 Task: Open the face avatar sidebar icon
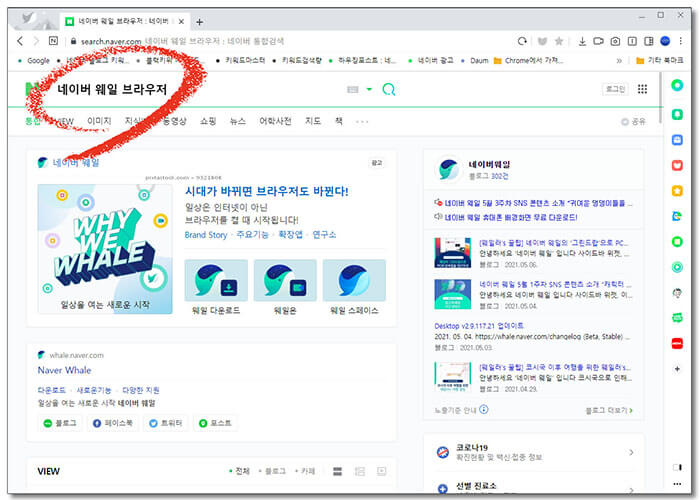[677, 293]
